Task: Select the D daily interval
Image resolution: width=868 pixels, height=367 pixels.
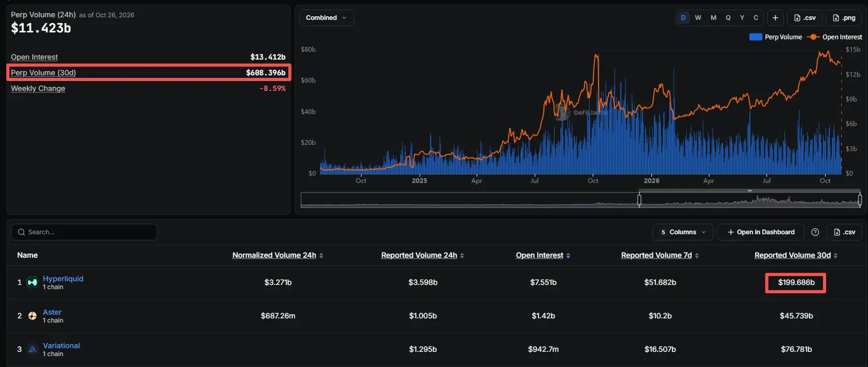Action: (683, 18)
